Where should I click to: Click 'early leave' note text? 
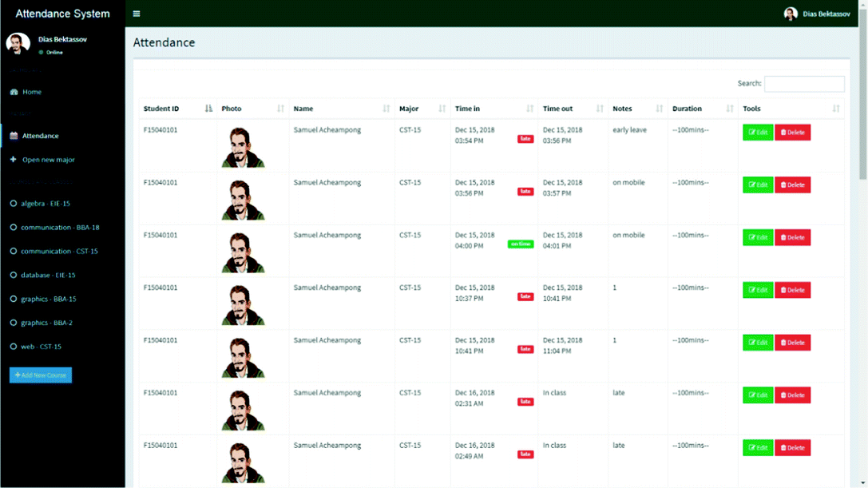coord(629,129)
